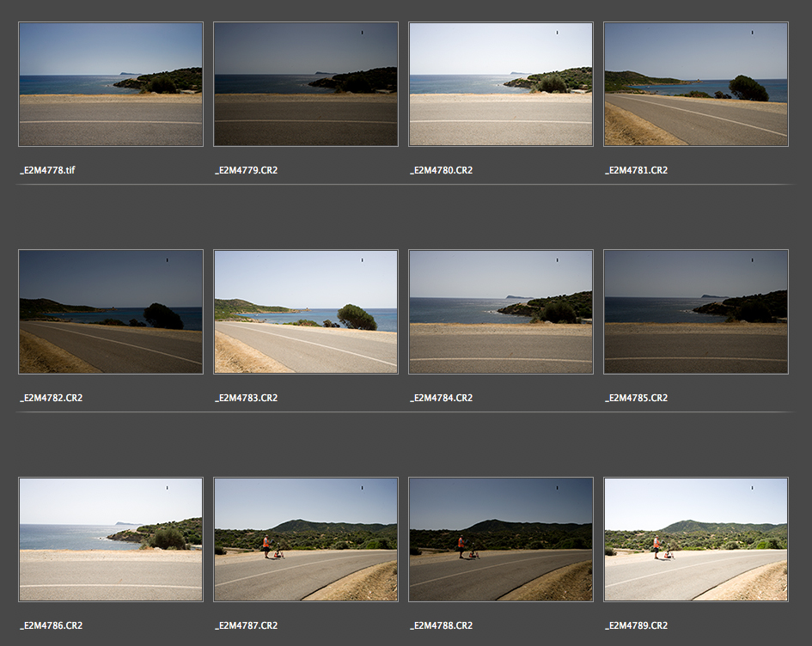The height and width of the screenshot is (646, 812).
Task: Click the filename _E2M4786.CR2
Action: pyautogui.click(x=51, y=625)
